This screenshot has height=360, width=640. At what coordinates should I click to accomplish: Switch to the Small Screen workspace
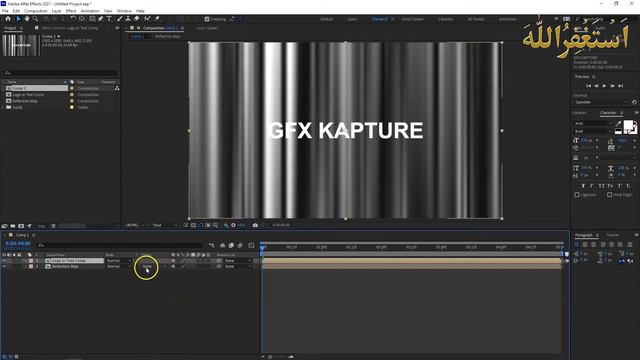[413, 19]
